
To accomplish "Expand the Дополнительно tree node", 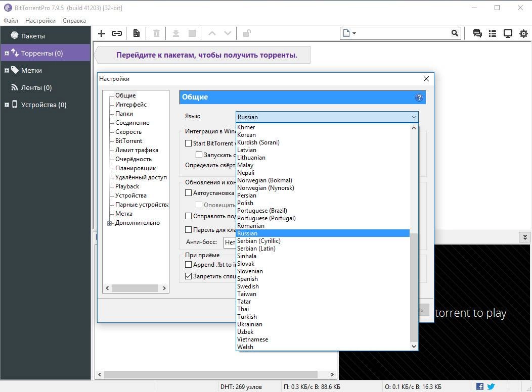I will click(x=109, y=223).
